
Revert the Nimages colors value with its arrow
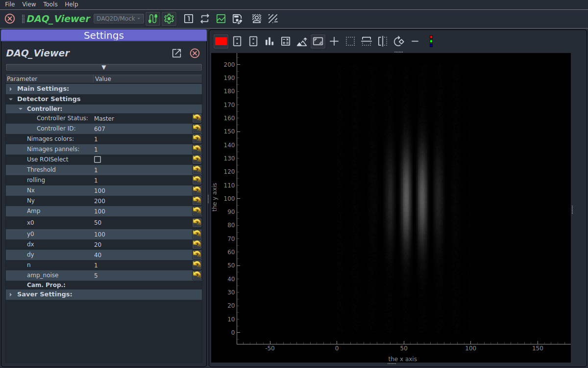pyautogui.click(x=196, y=138)
